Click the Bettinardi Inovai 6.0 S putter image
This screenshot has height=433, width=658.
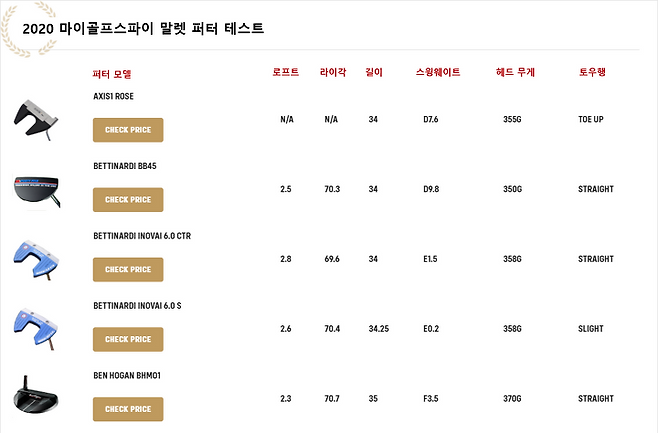coord(37,328)
